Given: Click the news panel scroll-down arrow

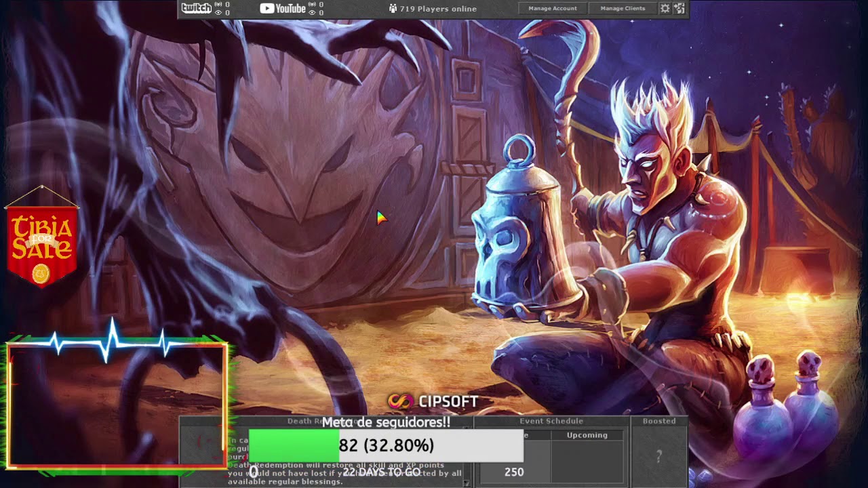Looking at the screenshot, I should [467, 483].
